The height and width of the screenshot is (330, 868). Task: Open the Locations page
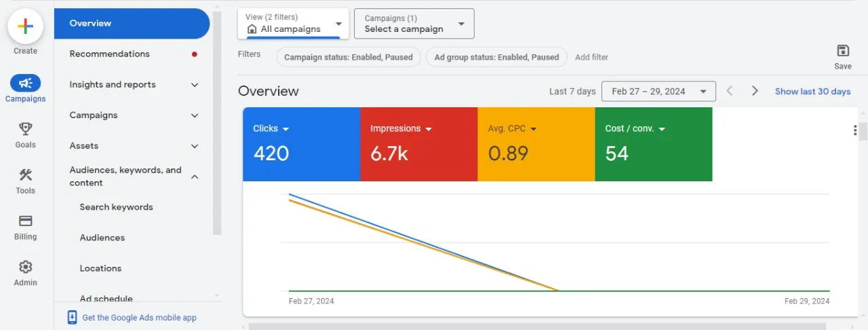[x=100, y=268]
